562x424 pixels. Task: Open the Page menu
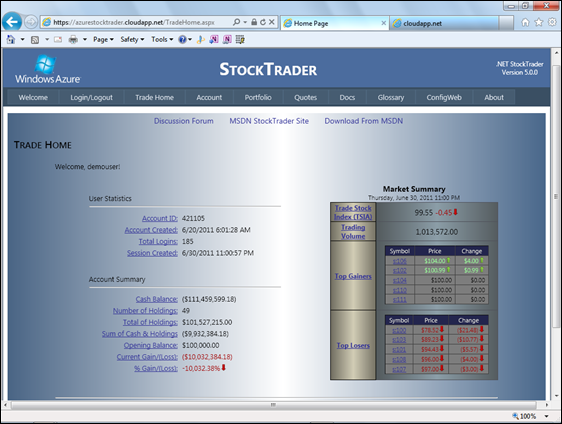[103, 39]
